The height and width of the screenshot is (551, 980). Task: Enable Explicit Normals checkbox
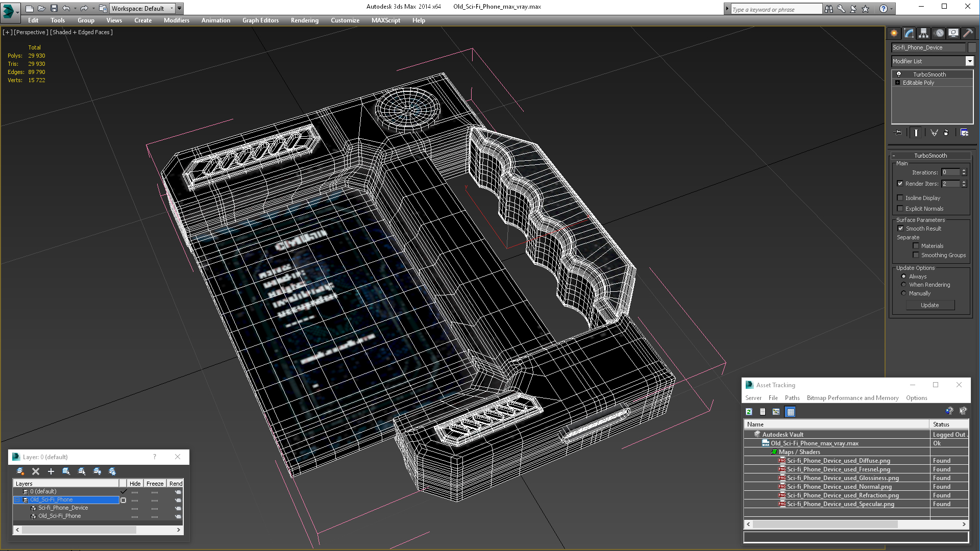coord(900,209)
